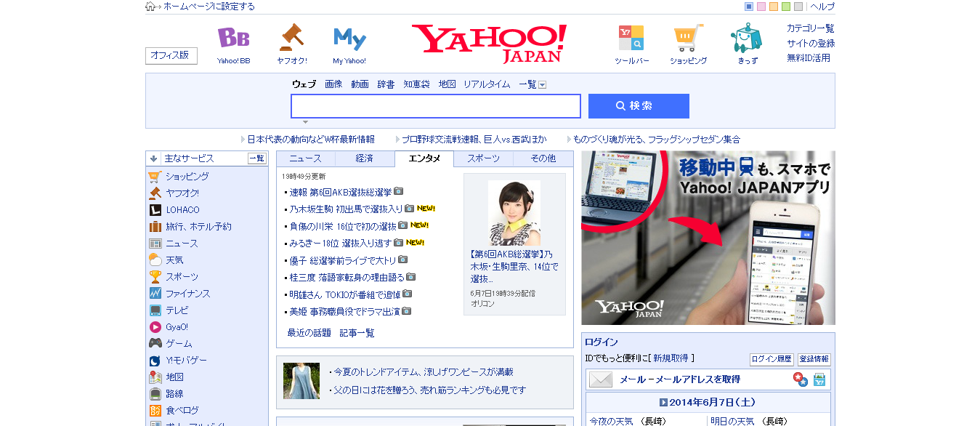Click the 新規取得 link
Viewport: 980px width, 426px height.
click(x=671, y=358)
